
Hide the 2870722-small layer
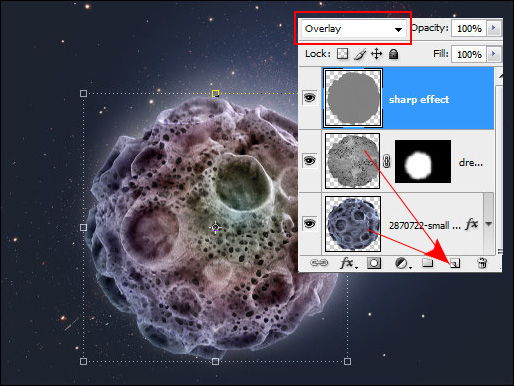click(x=309, y=223)
